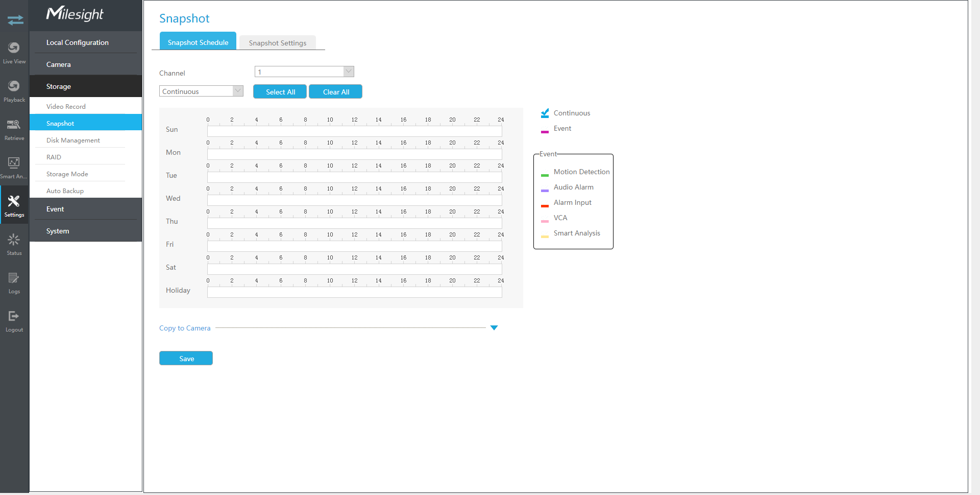Switch to the Snapshot Settings tab
The width and height of the screenshot is (980, 495).
278,43
